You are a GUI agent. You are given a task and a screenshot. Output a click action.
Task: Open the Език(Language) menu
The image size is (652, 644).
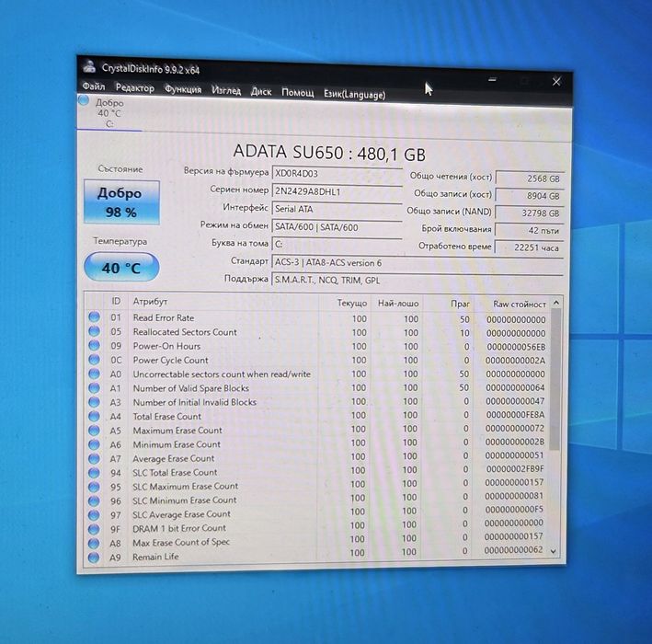(355, 94)
